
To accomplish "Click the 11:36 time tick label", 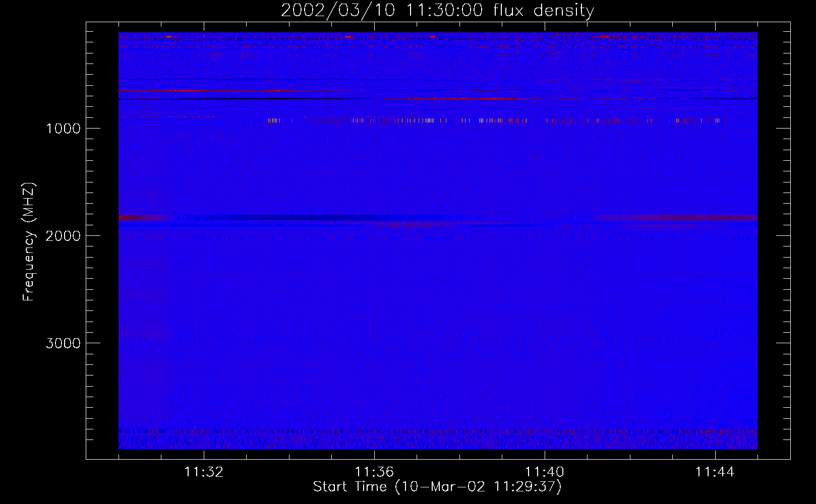I will (x=374, y=472).
